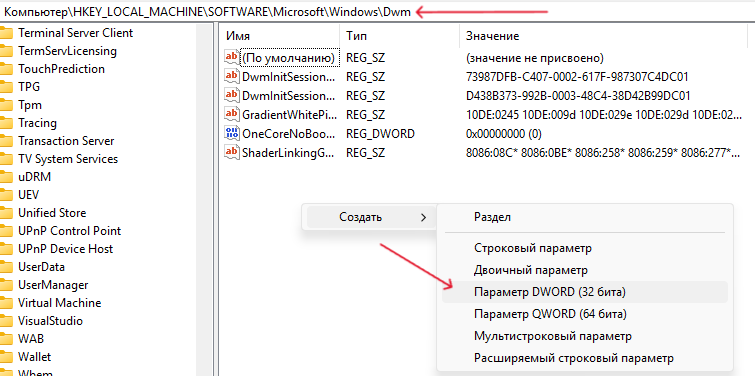
Task: Click the Создать submenu arrow
Action: coord(423,218)
